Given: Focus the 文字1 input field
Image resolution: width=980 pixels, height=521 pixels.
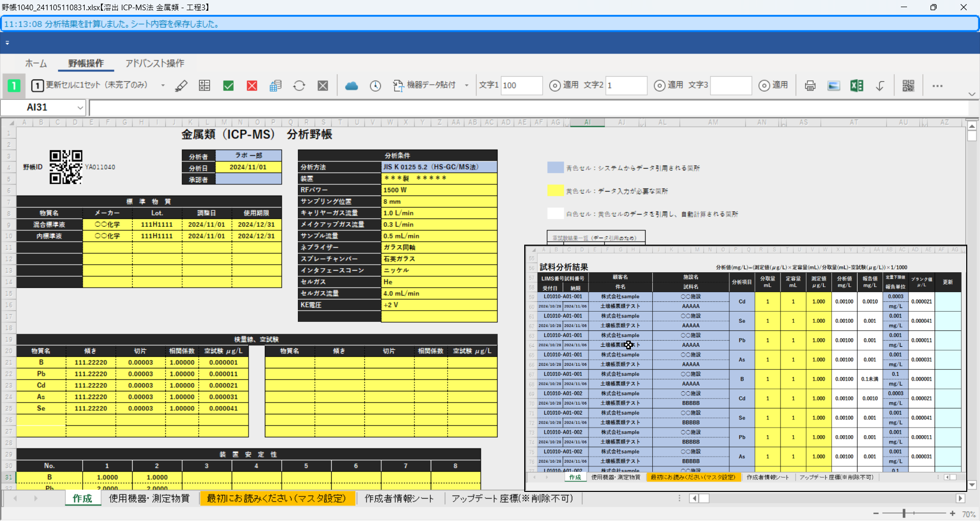Looking at the screenshot, I should coord(522,85).
